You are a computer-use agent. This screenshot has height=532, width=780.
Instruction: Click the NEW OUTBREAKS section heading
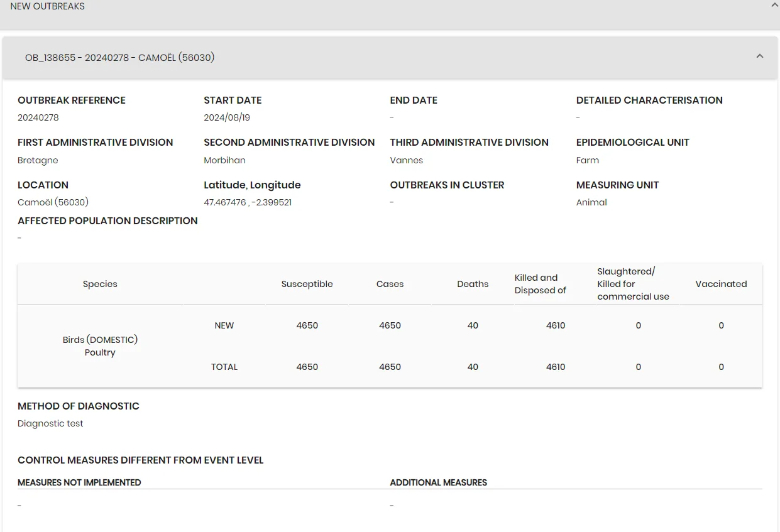47,6
